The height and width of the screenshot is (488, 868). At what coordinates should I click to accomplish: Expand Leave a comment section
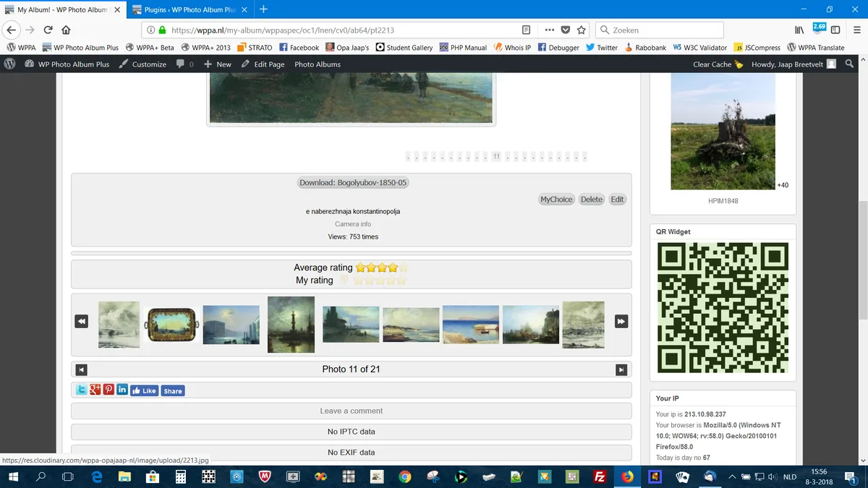(x=352, y=411)
